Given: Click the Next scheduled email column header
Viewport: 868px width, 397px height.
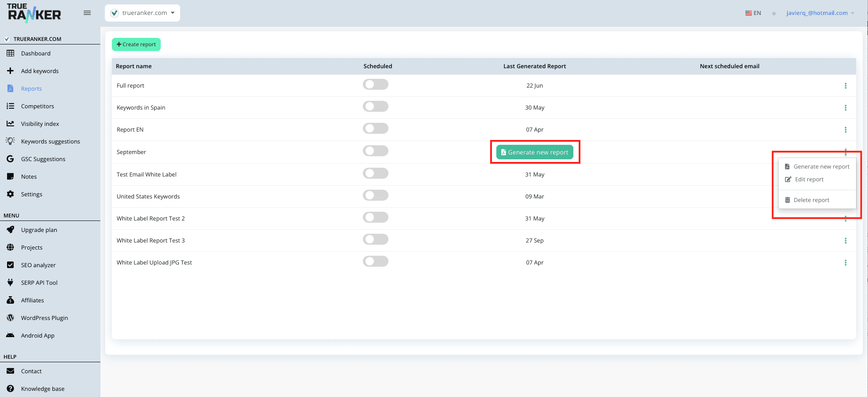Looking at the screenshot, I should coord(730,66).
